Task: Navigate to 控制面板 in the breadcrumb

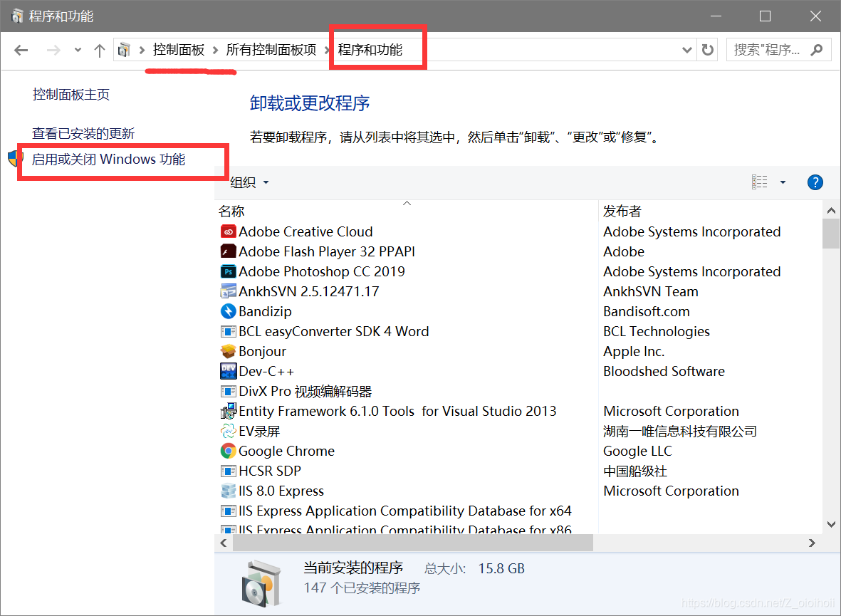Action: tap(179, 50)
